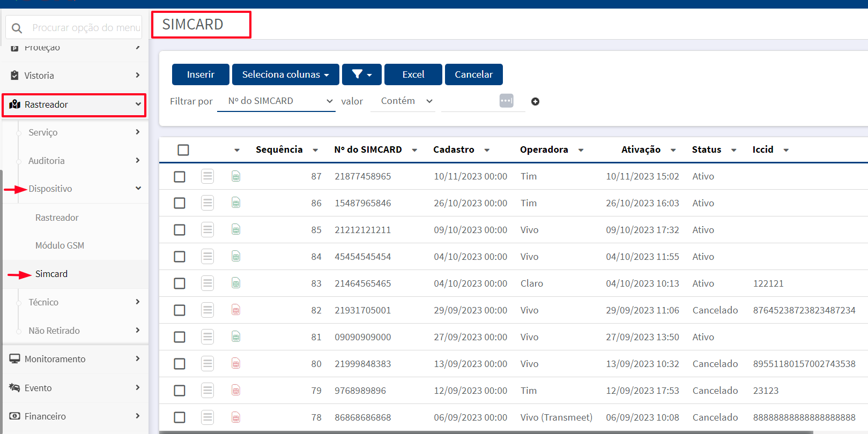
Task: Click the table horizontal scrollbar
Action: [x=486, y=432]
